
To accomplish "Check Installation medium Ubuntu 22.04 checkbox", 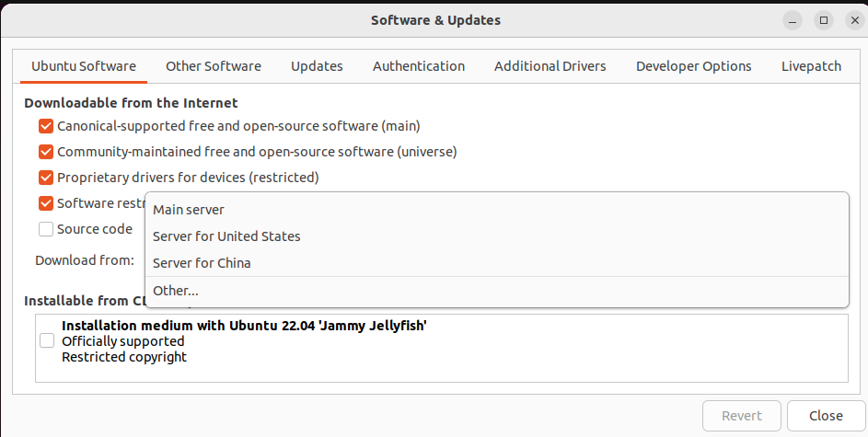I will (47, 340).
